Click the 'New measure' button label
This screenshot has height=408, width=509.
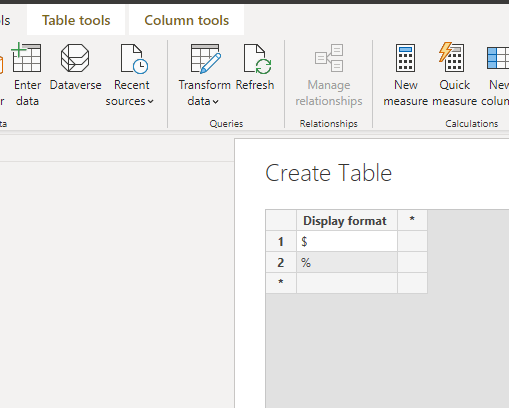click(x=405, y=93)
